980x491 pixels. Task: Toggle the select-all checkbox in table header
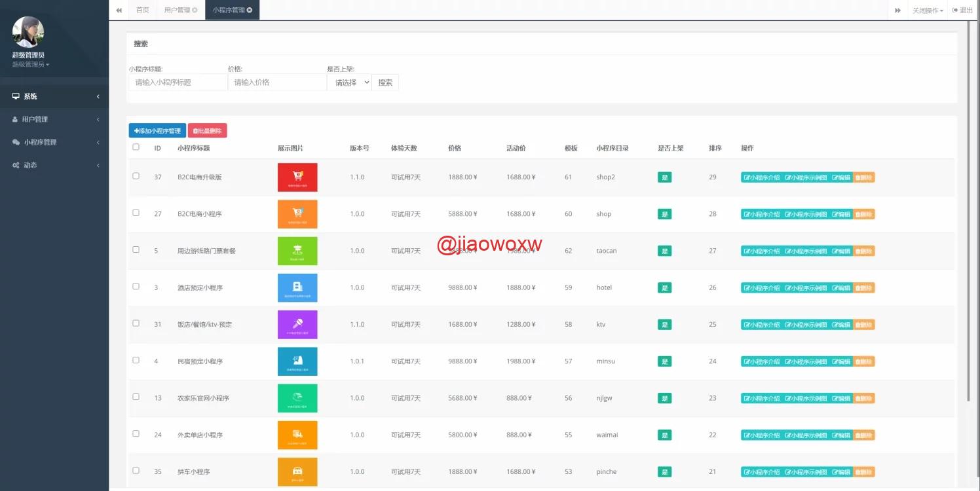pyautogui.click(x=136, y=147)
